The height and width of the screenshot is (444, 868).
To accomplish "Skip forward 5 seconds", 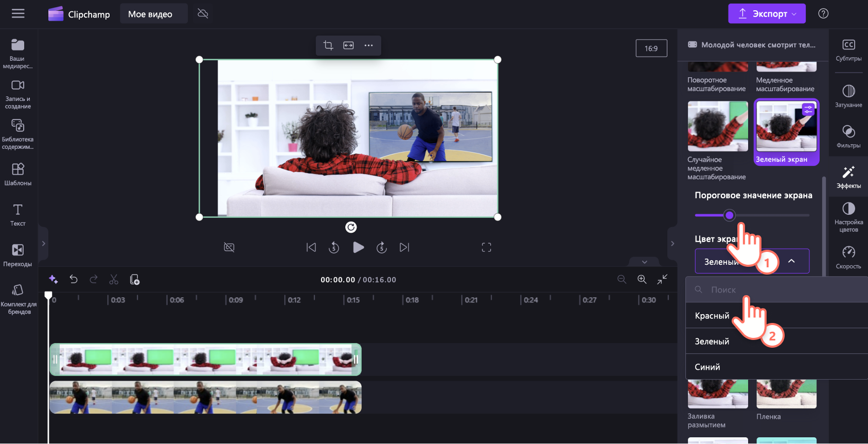I will [381, 248].
